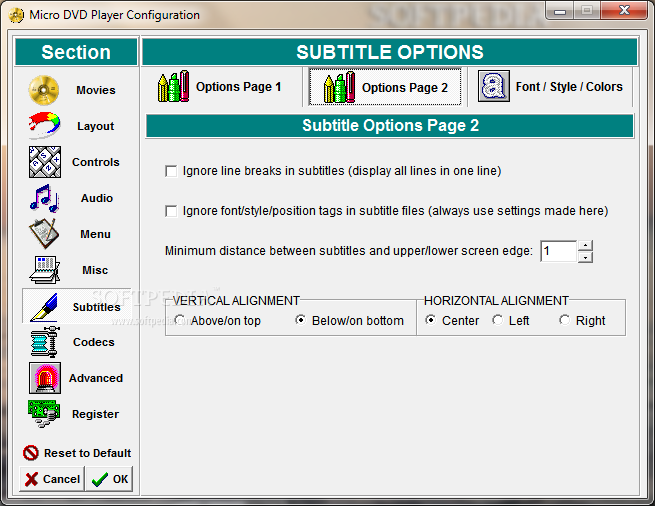Click the Menu clipboard icon
The width and height of the screenshot is (655, 506).
pyautogui.click(x=44, y=234)
